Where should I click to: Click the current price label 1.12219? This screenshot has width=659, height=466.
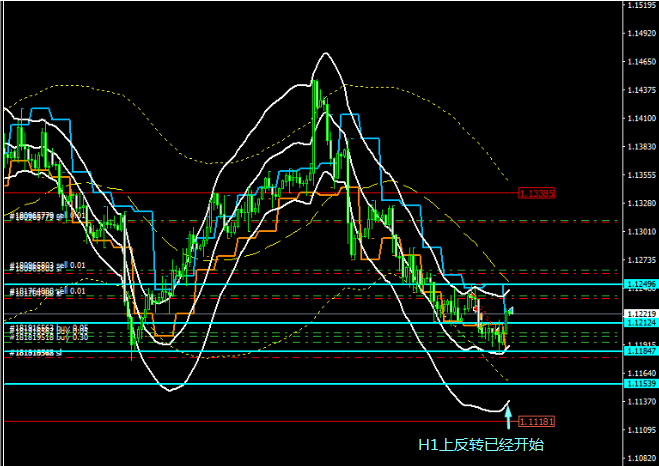[640, 313]
